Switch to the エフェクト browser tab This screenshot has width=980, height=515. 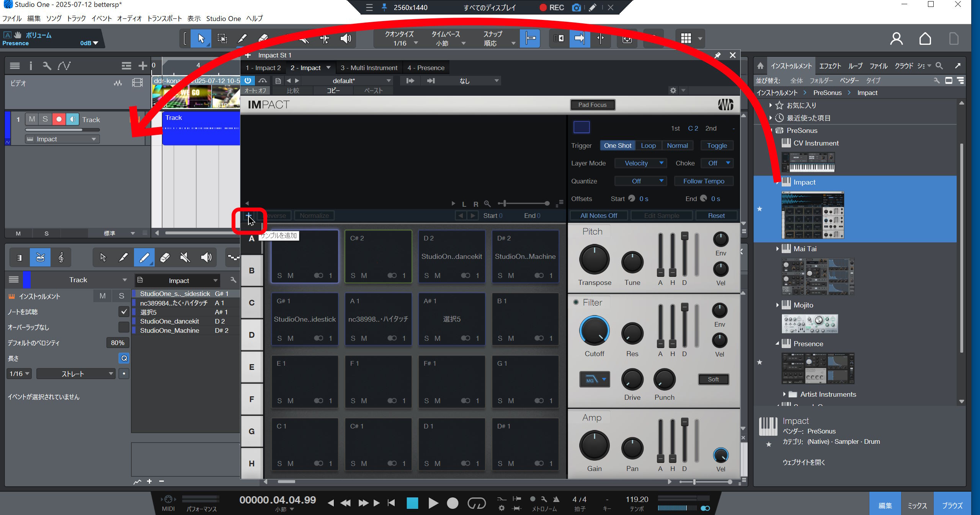click(x=830, y=66)
